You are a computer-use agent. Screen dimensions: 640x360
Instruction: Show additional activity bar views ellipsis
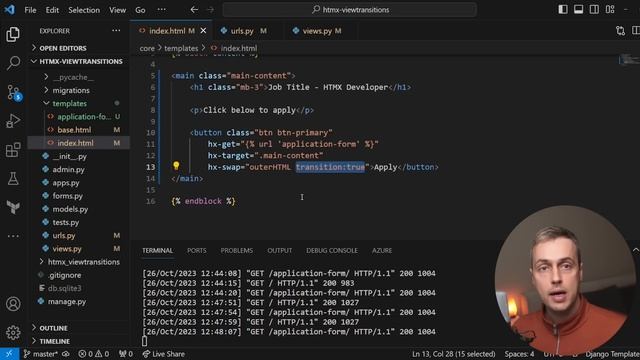(13, 236)
